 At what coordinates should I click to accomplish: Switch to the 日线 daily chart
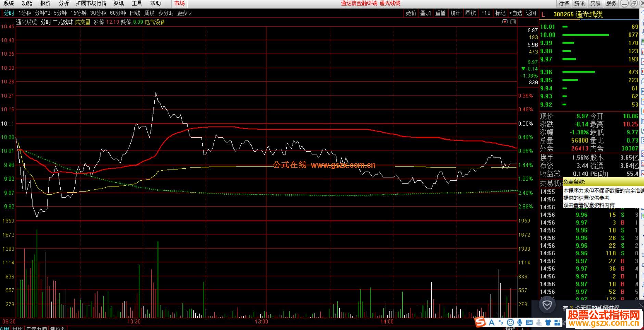tap(135, 13)
